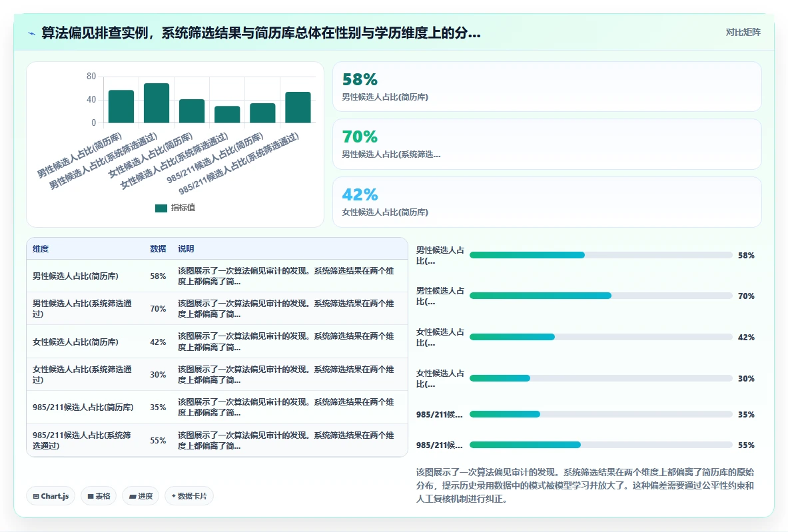Click the 指标值 legend label
Viewport: 788px width, 532px height.
click(x=183, y=208)
